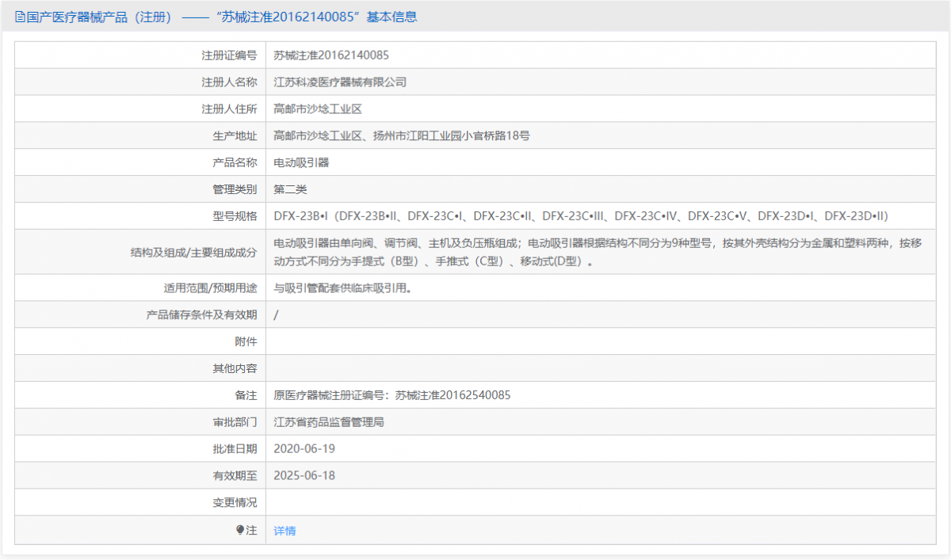Click the label 变更情况
Image resolution: width=951 pixels, height=560 pixels.
[235, 502]
